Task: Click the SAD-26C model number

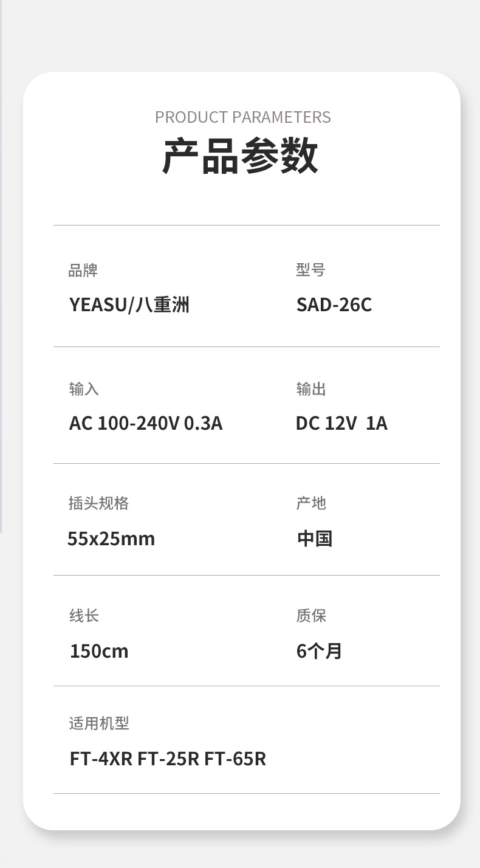Action: point(334,305)
